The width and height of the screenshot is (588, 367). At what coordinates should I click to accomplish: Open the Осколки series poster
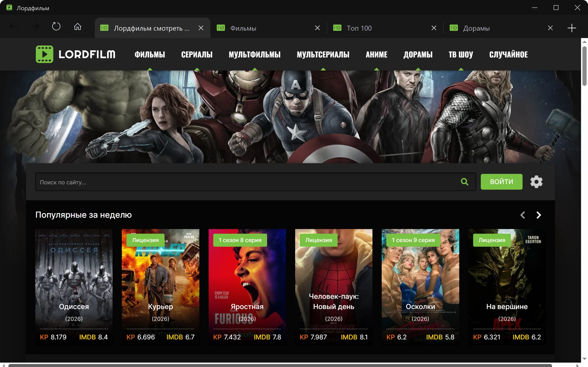tap(420, 287)
